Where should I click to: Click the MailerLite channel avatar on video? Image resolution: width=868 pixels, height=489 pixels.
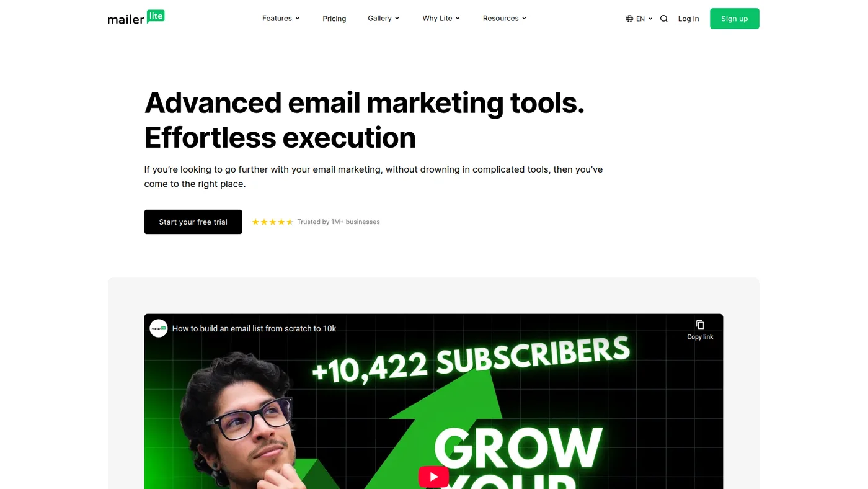click(x=159, y=328)
